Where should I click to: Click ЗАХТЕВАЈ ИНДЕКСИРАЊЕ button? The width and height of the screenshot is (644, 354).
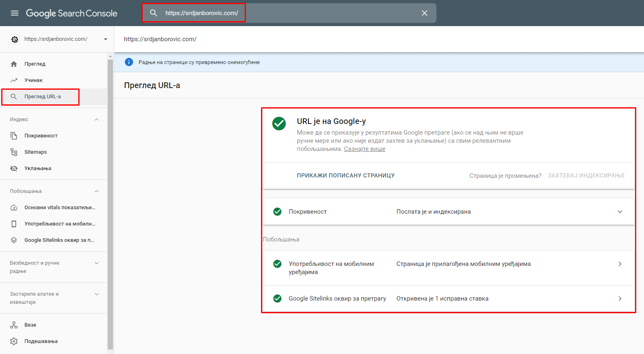(x=586, y=175)
